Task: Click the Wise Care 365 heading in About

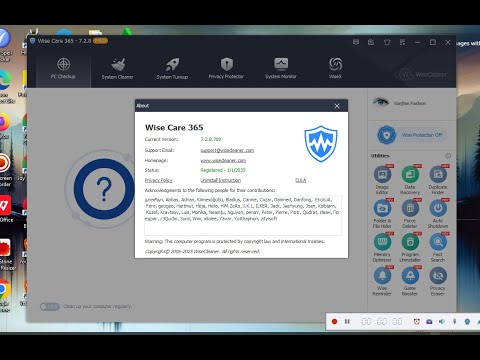Action: click(174, 127)
